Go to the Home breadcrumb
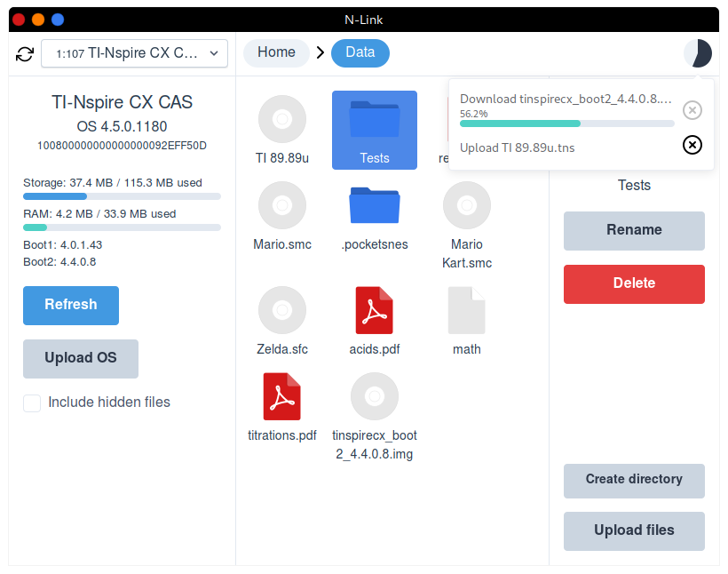 pyautogui.click(x=276, y=52)
